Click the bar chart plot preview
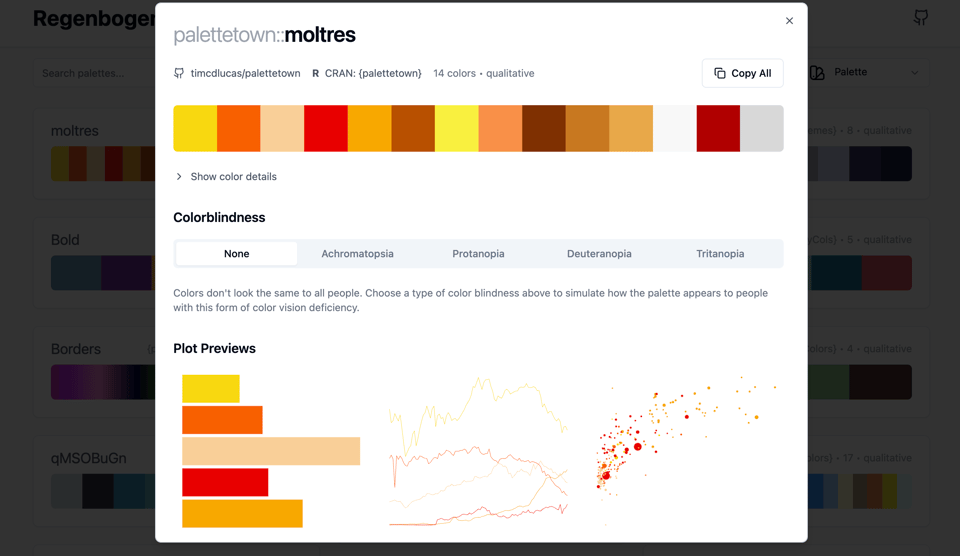 (270, 450)
